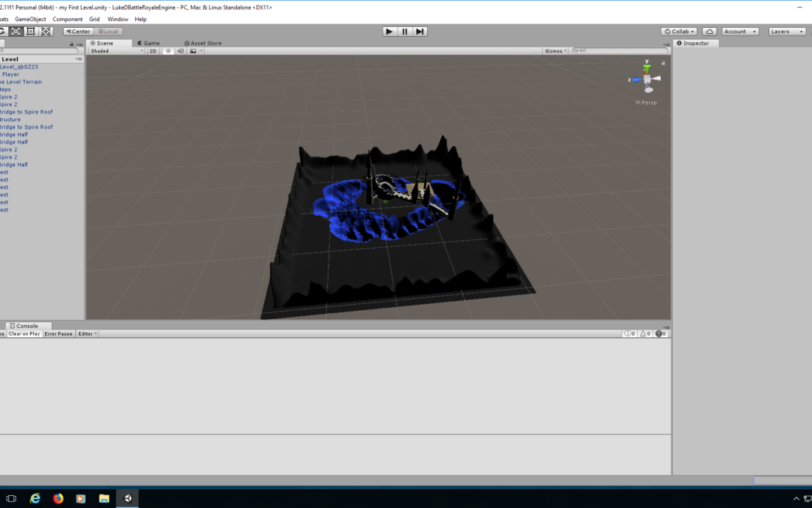Image resolution: width=812 pixels, height=508 pixels.
Task: Select Player object in Hierarchy
Action: (x=11, y=74)
